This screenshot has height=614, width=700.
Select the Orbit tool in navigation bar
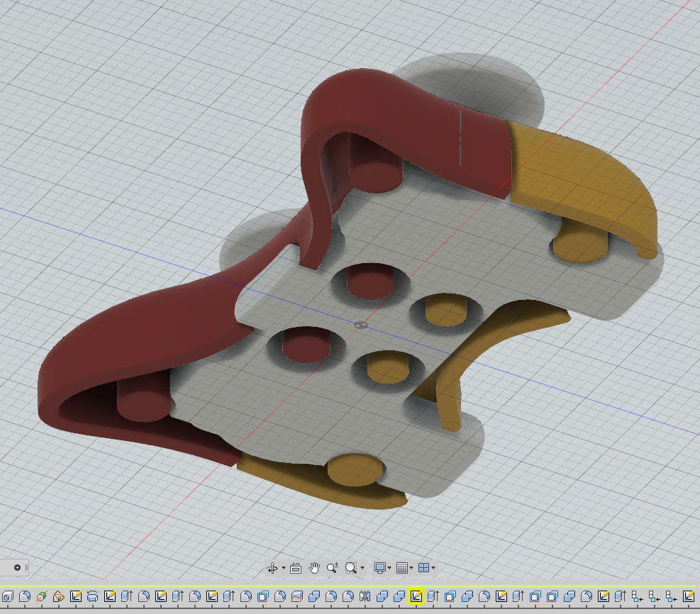click(272, 568)
